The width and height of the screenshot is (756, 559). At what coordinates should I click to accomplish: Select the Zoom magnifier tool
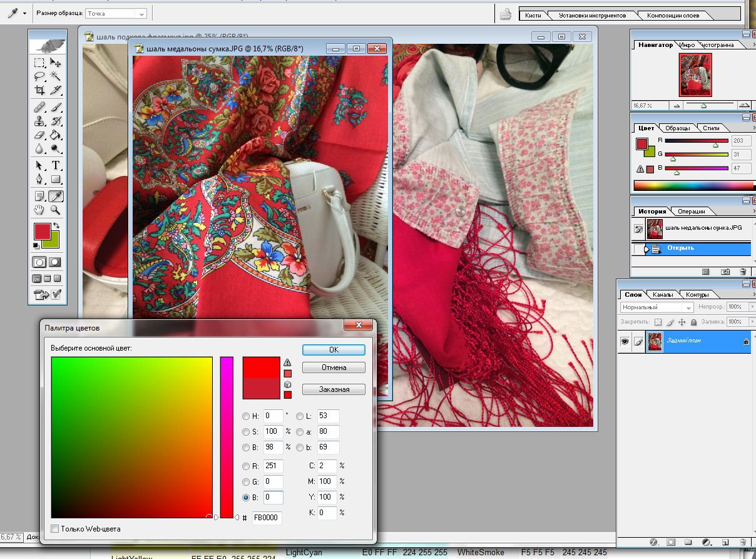click(x=56, y=210)
